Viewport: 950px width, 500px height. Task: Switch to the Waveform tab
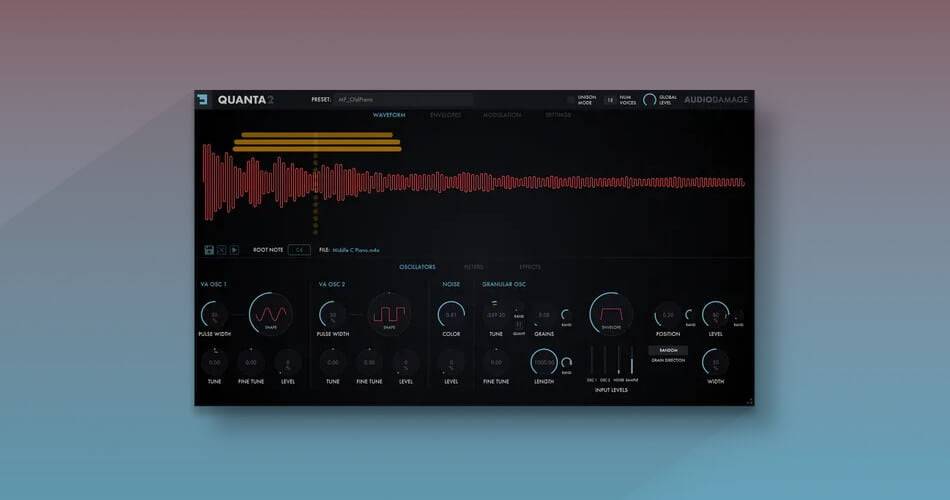click(389, 115)
